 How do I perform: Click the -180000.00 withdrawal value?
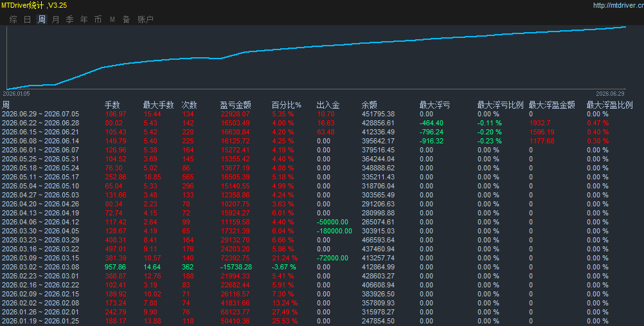pos(334,231)
